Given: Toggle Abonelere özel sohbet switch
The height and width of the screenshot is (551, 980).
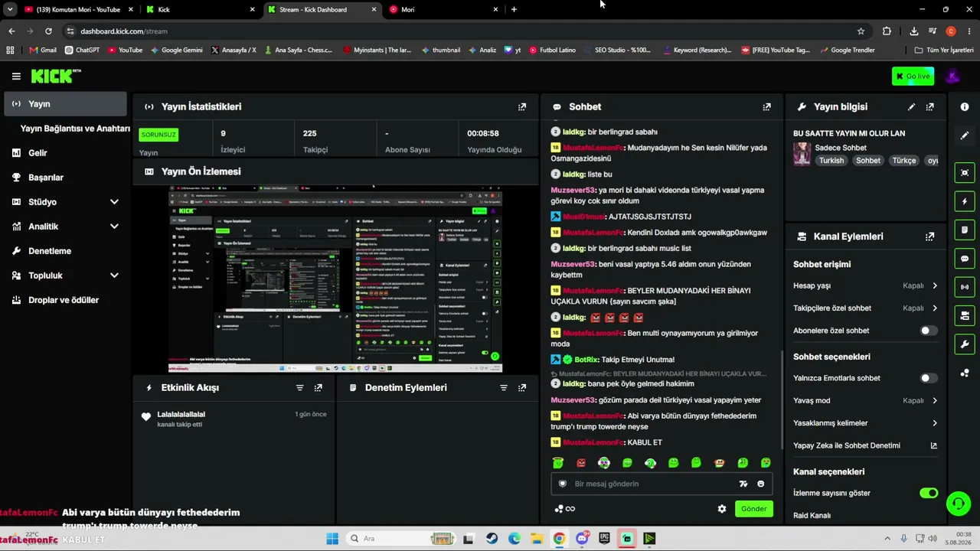Looking at the screenshot, I should 928,331.
